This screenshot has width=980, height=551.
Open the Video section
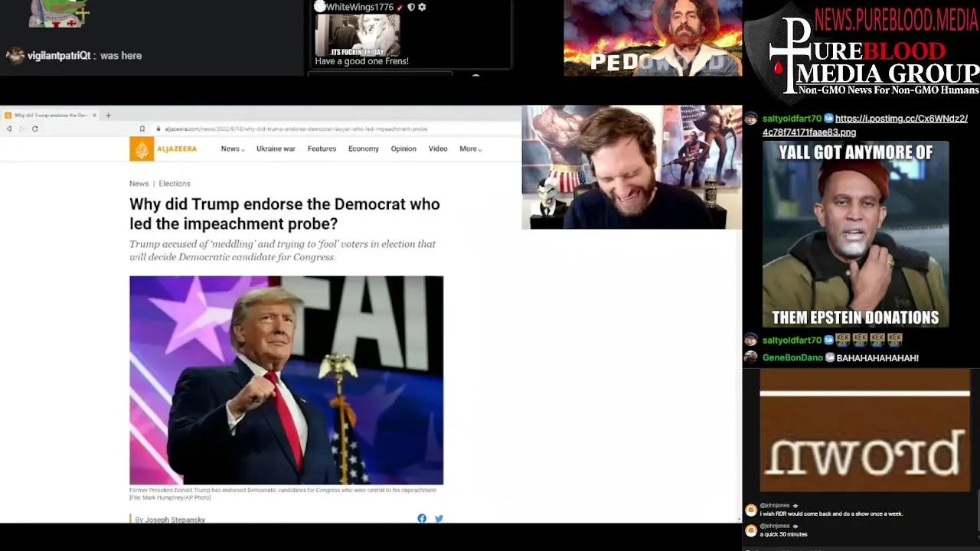click(438, 148)
